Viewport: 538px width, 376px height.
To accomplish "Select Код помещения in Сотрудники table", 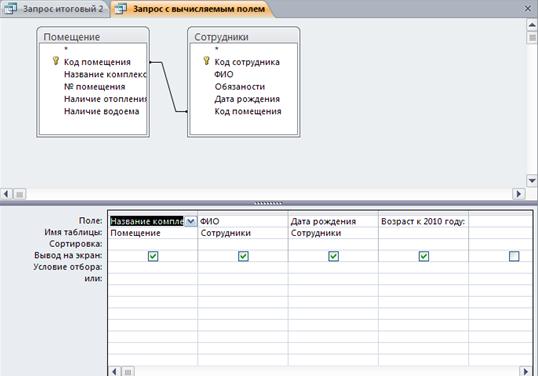I will [x=248, y=111].
